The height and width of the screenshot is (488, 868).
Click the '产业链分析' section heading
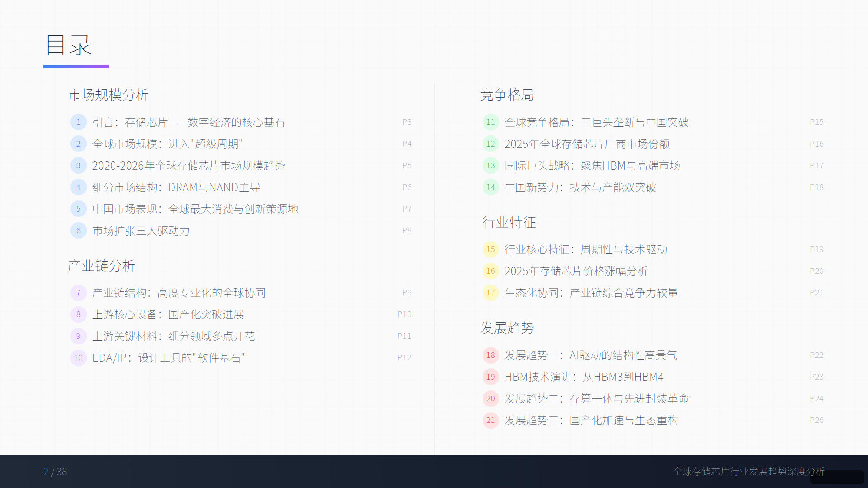pyautogui.click(x=102, y=265)
